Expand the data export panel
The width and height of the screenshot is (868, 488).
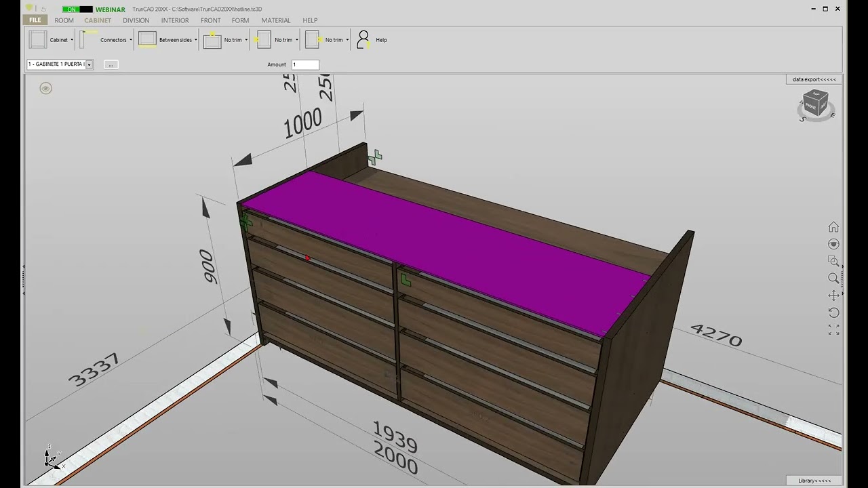click(814, 79)
